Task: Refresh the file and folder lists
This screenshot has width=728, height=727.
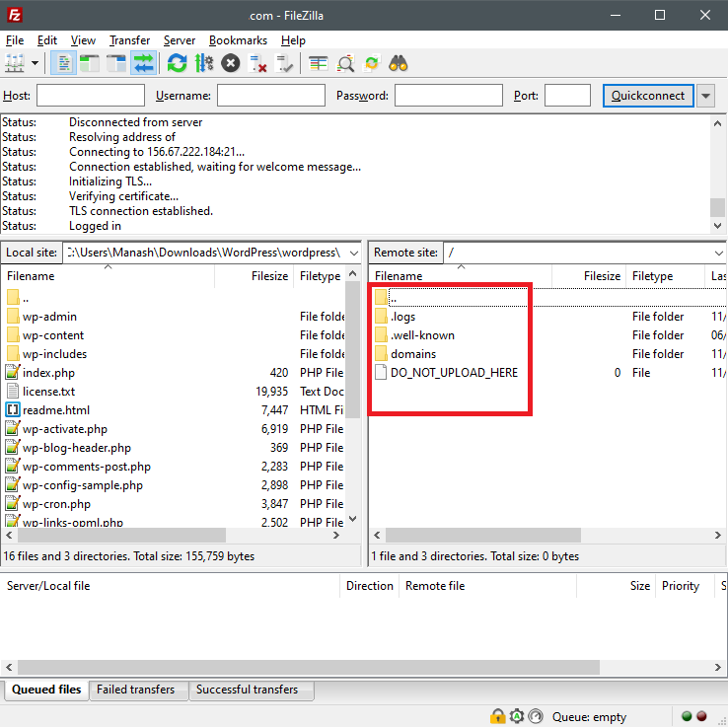Action: coord(177,63)
